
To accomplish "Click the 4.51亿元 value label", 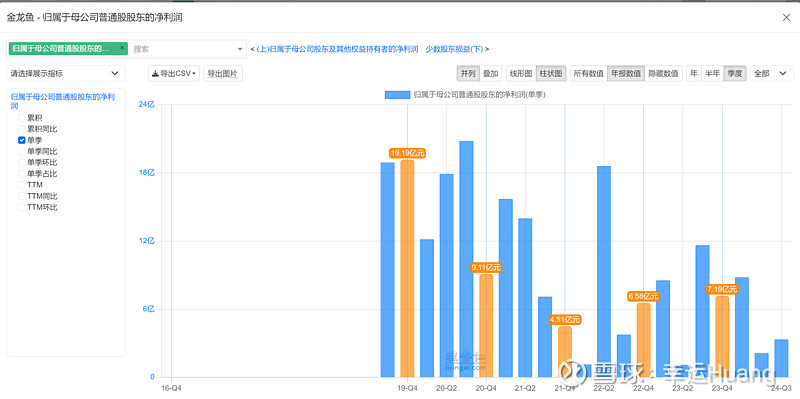I will coord(565,320).
